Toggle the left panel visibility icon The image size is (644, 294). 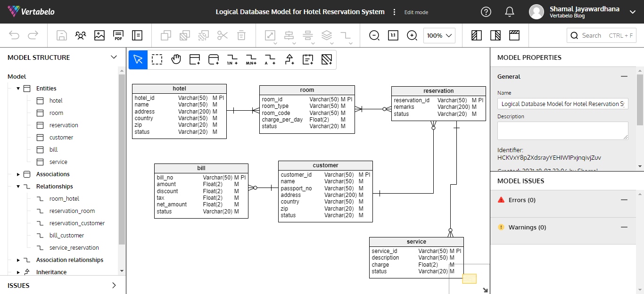point(477,35)
